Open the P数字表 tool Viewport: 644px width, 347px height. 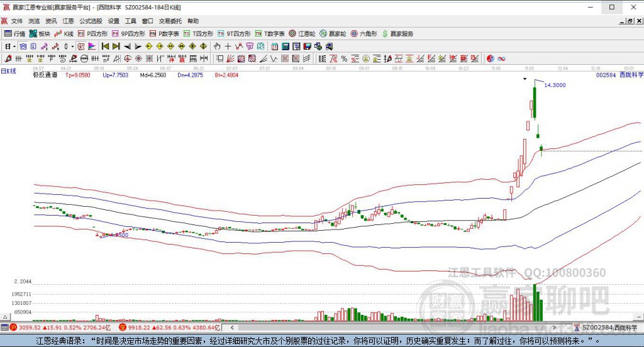pos(164,34)
